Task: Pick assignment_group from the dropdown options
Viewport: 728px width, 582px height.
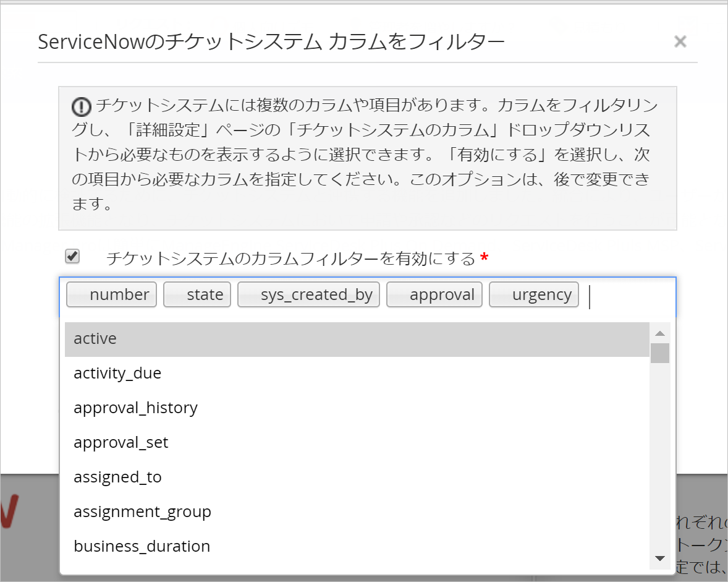Action: pyautogui.click(x=357, y=512)
